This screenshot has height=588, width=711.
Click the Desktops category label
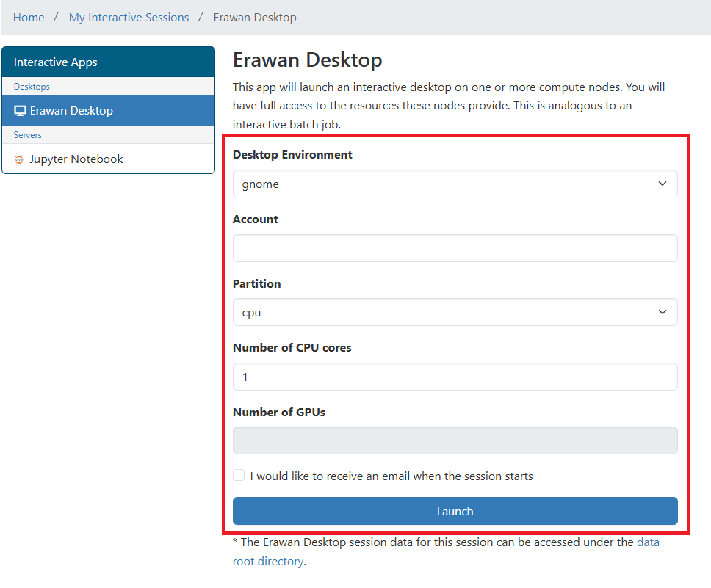click(32, 87)
